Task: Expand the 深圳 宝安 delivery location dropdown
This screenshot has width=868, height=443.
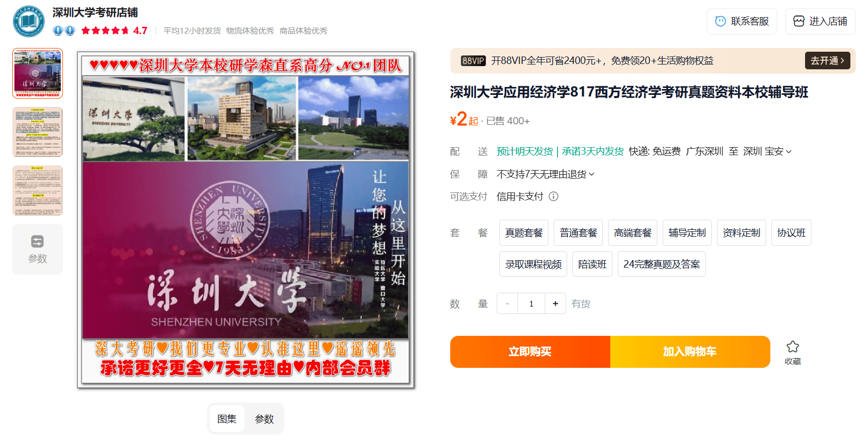Action: (767, 151)
